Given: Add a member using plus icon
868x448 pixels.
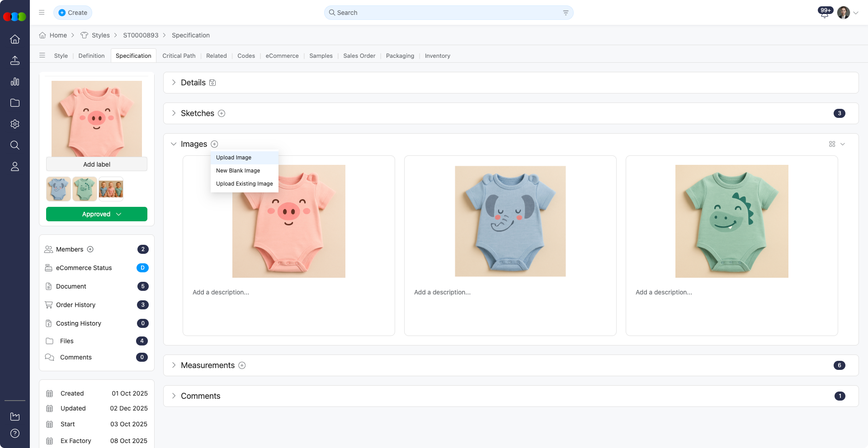Looking at the screenshot, I should pyautogui.click(x=90, y=249).
